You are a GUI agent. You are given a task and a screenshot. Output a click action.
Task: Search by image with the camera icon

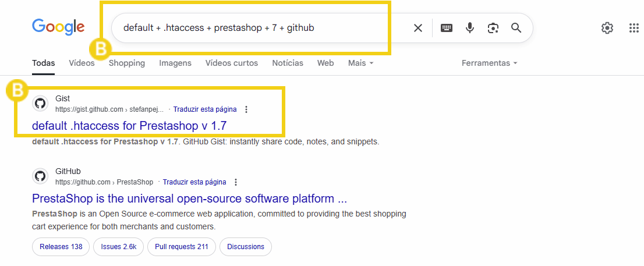(493, 28)
